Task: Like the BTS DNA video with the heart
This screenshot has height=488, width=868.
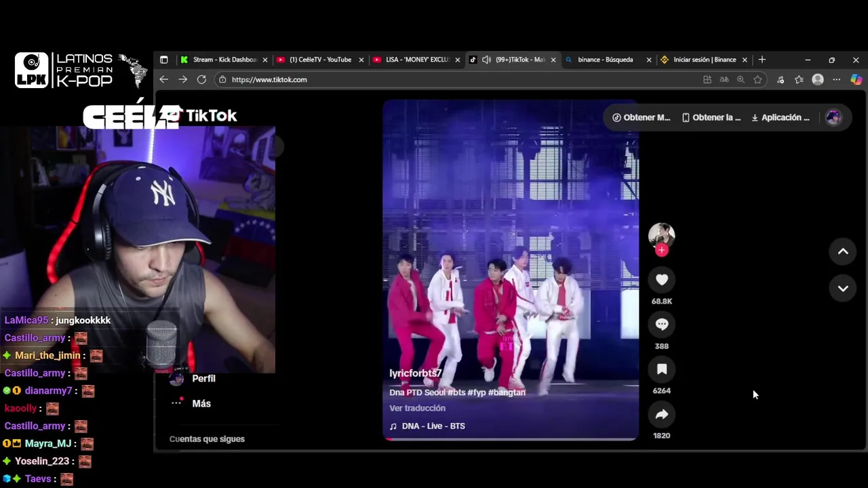Action: click(x=662, y=279)
